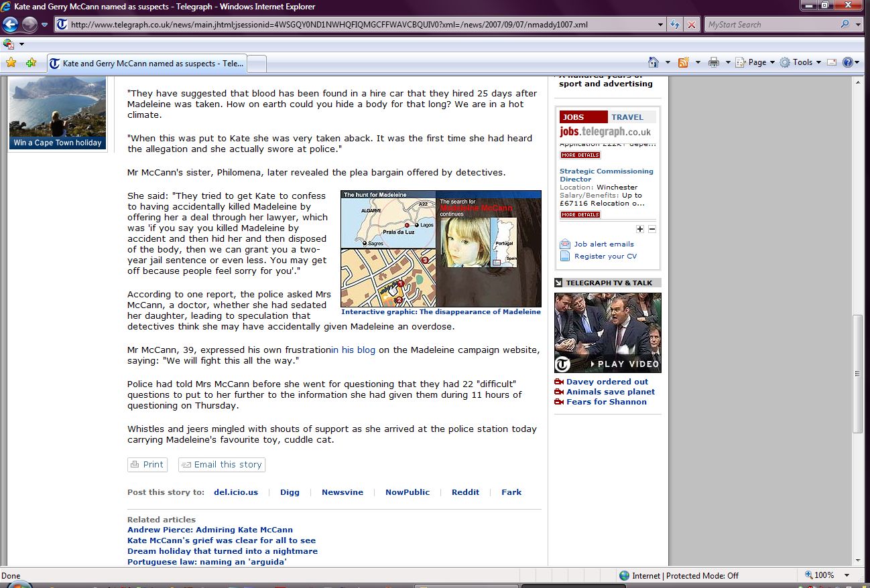Open the Favorites Center star icon
The height and width of the screenshot is (588, 870).
pyautogui.click(x=11, y=63)
